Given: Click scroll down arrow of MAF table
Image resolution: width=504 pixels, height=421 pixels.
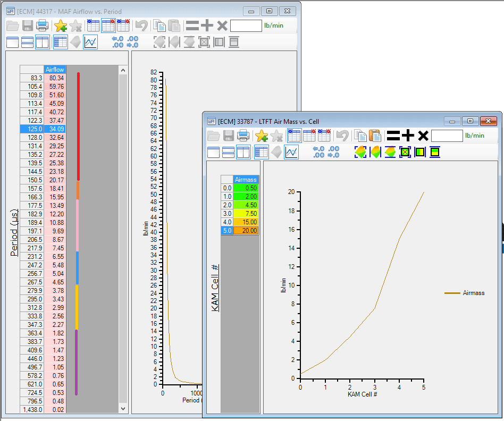Looking at the screenshot, I should point(123,409).
